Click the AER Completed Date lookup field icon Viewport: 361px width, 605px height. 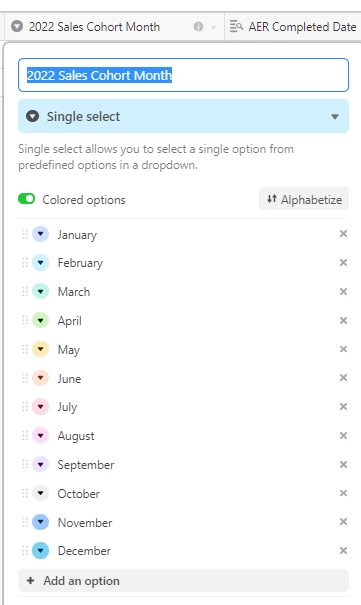236,27
